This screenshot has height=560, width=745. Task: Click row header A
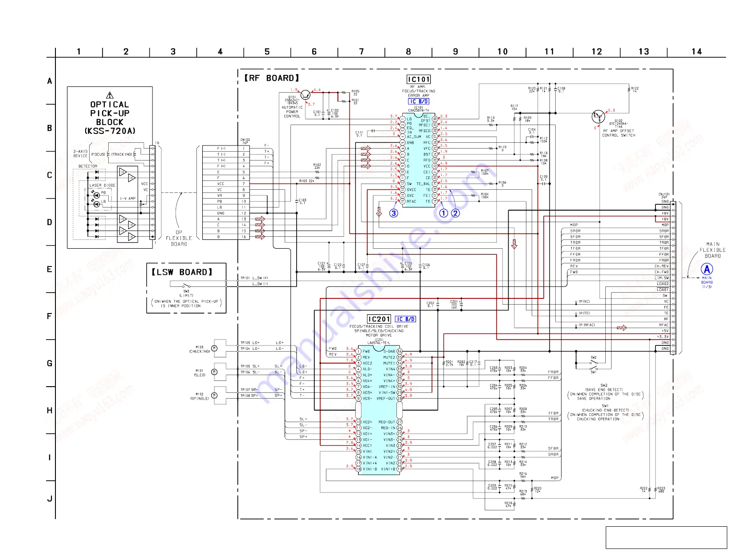point(50,81)
